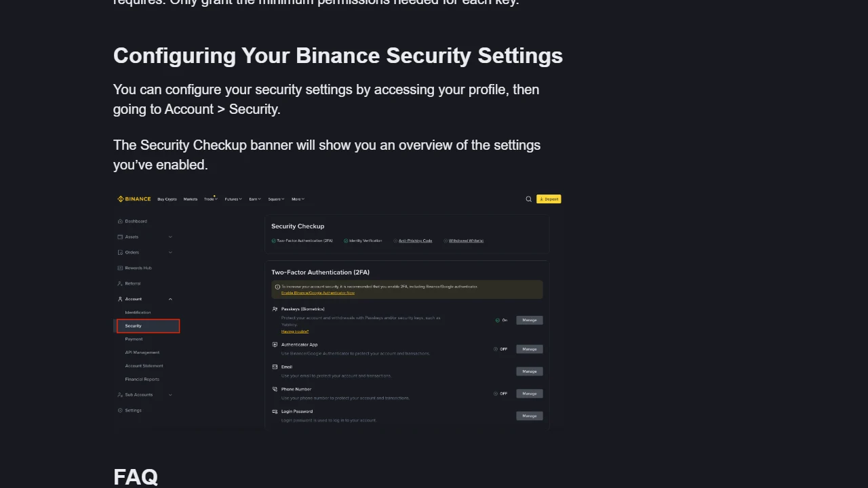Screen dimensions: 868x488
Task: Click Manage for Passkeys (Biometrics)
Action: [530, 320]
